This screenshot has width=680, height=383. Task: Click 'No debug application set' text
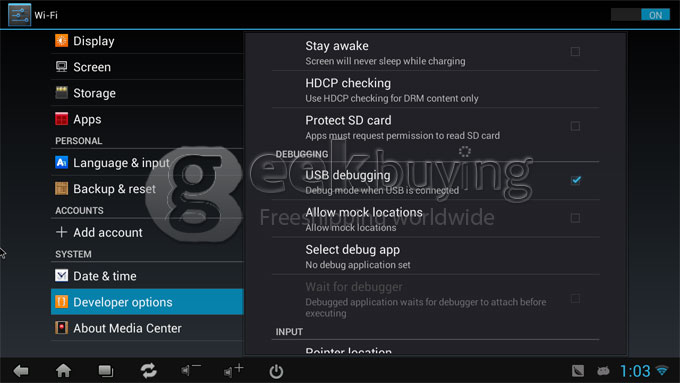(358, 265)
